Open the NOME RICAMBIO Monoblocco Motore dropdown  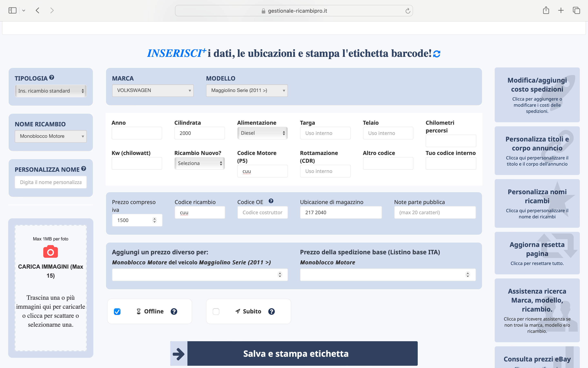point(51,136)
